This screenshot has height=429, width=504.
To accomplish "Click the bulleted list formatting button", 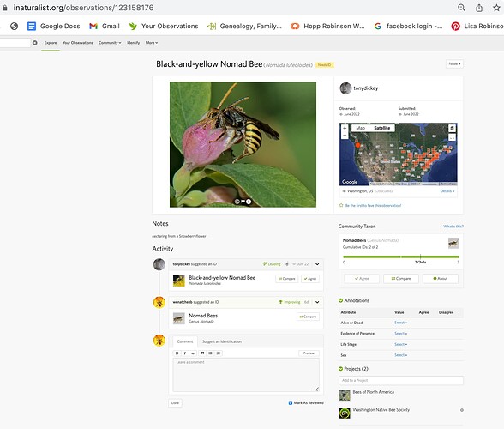I will pos(210,353).
